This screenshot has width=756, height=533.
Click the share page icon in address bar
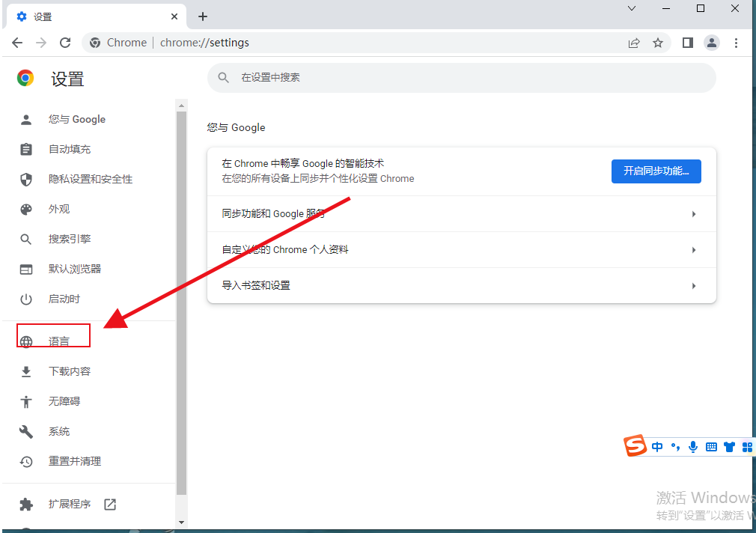pyautogui.click(x=634, y=43)
